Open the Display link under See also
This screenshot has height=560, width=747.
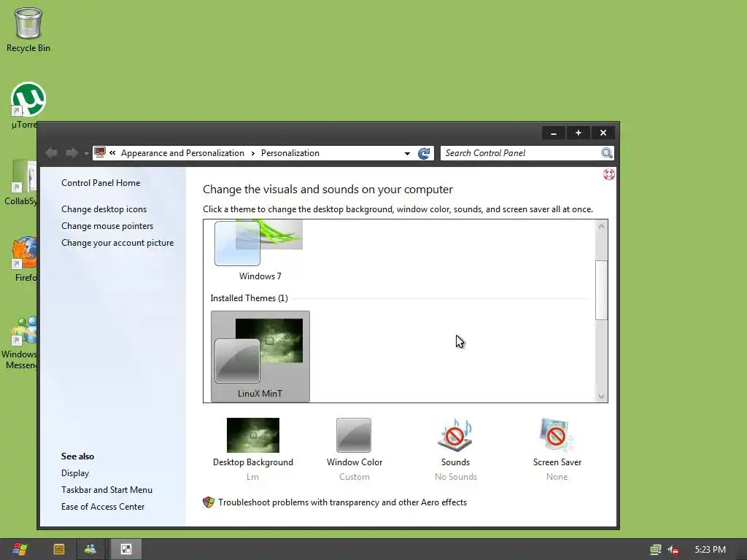pyautogui.click(x=75, y=472)
